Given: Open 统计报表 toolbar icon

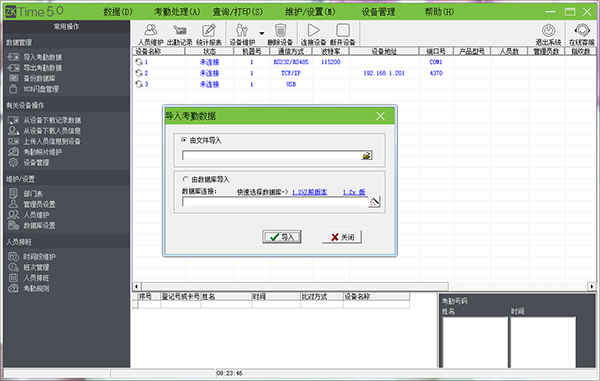Looking at the screenshot, I should [x=209, y=34].
